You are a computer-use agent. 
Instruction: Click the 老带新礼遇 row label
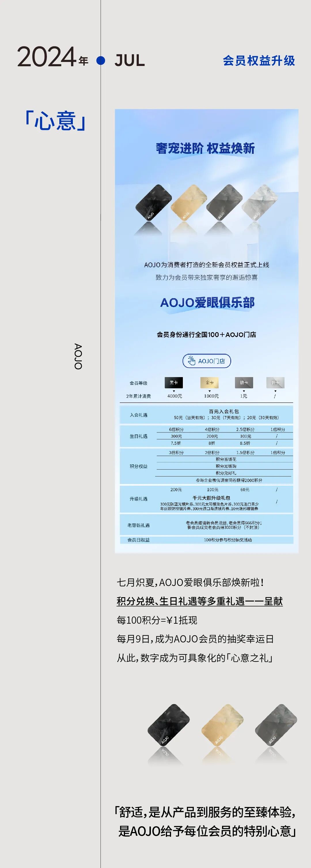[x=139, y=525]
